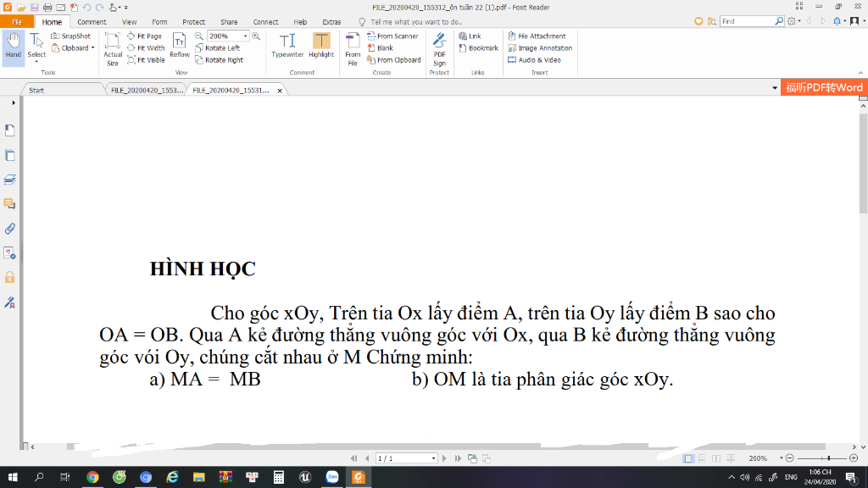The image size is (868, 488).
Task: Select the Hand tool
Action: pos(14,47)
